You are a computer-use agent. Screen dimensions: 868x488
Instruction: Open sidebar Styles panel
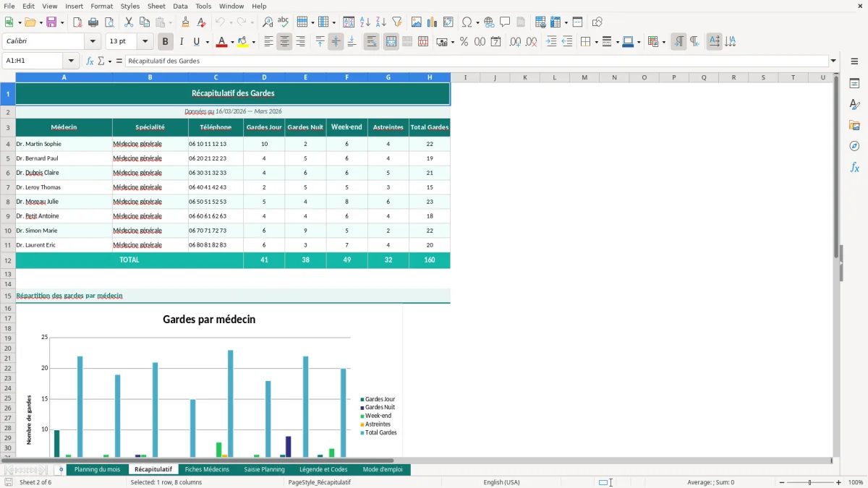point(854,104)
